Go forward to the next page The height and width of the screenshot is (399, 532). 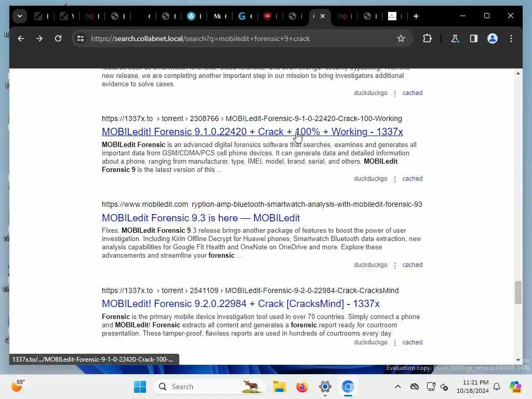click(x=39, y=38)
